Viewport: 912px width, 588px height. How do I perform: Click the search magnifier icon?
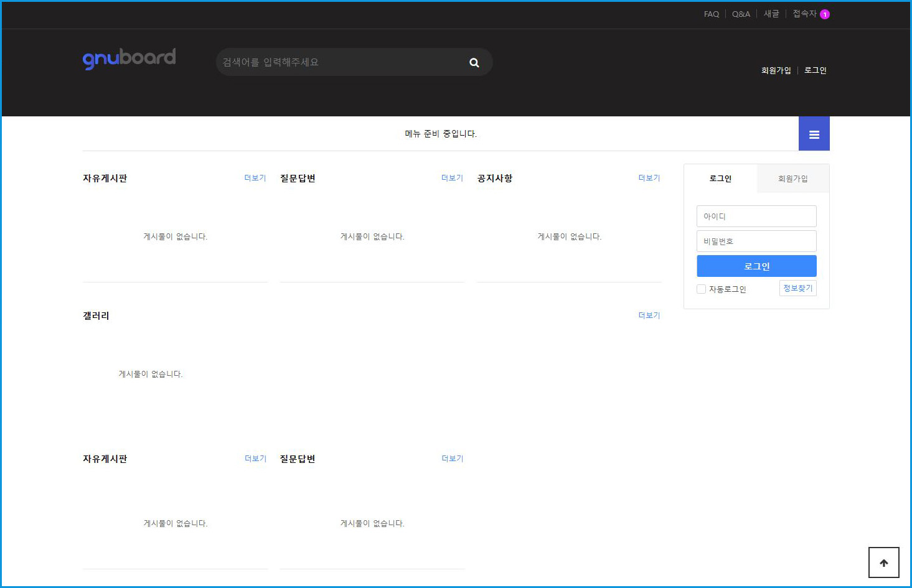474,63
